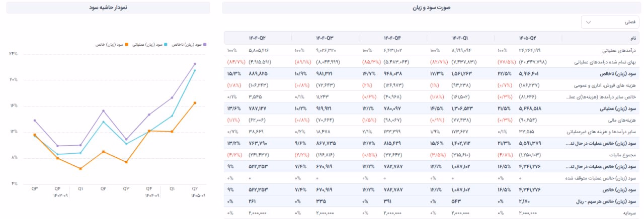
Task: Click the صورت سود و زیان panel title
Action: click(432, 8)
